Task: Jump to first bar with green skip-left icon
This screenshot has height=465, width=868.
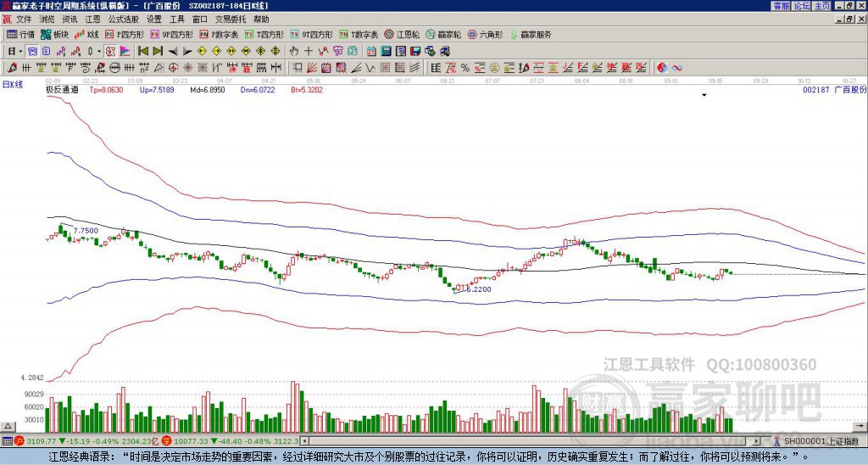Action: (x=142, y=52)
